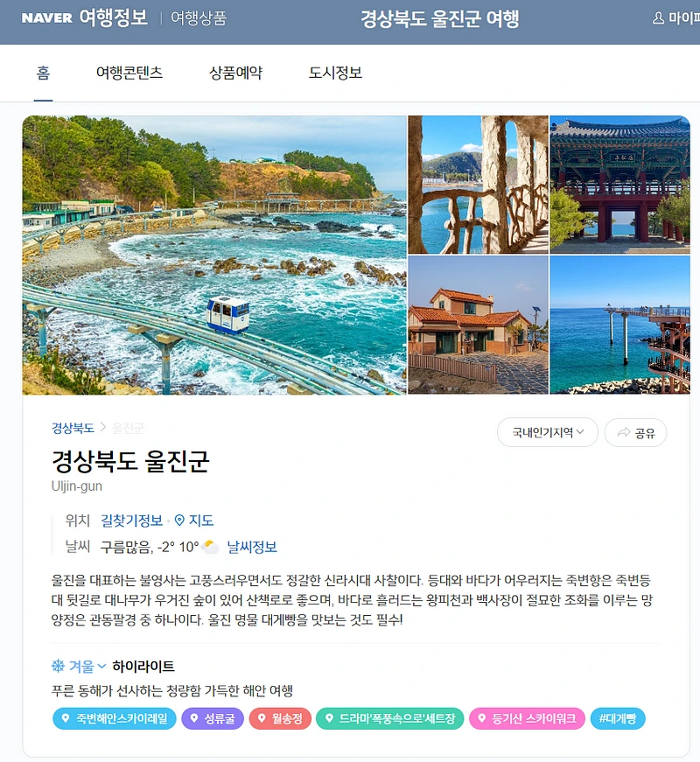Expand the 국내인기지역 dropdown
700x762 pixels.
click(x=548, y=432)
